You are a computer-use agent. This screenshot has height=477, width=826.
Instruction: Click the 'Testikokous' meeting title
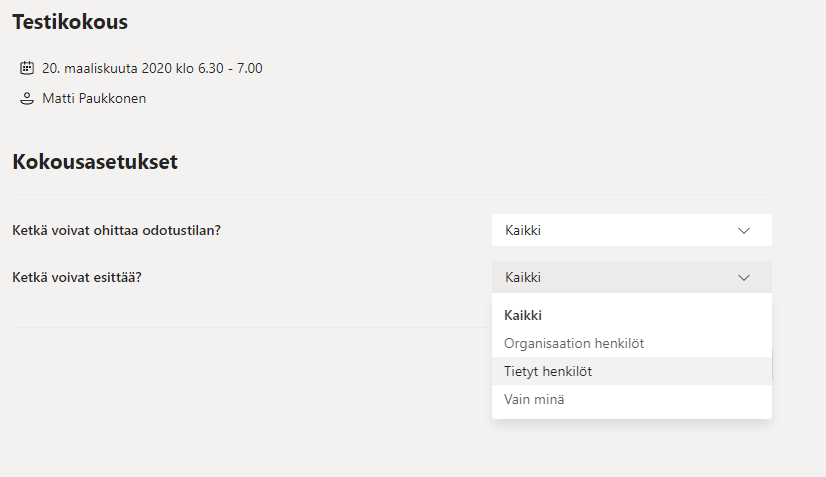pos(70,21)
